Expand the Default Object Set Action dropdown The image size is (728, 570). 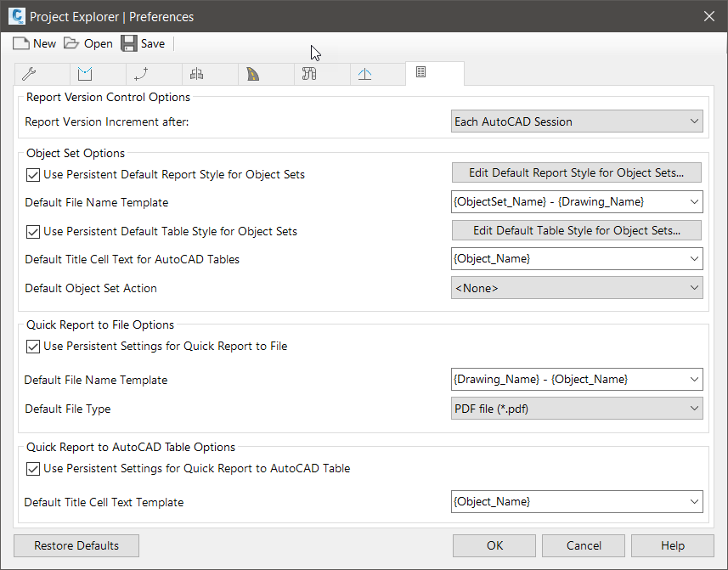[577, 288]
